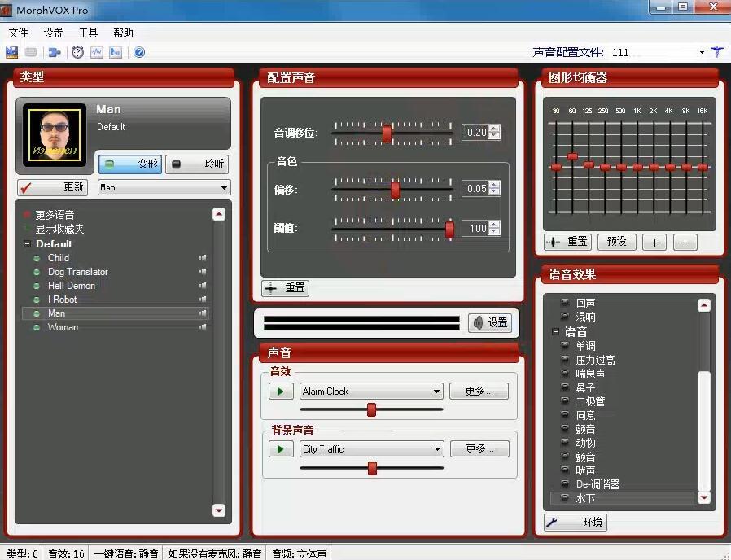
Task: Collapse the Default voice group
Action: coord(27,244)
